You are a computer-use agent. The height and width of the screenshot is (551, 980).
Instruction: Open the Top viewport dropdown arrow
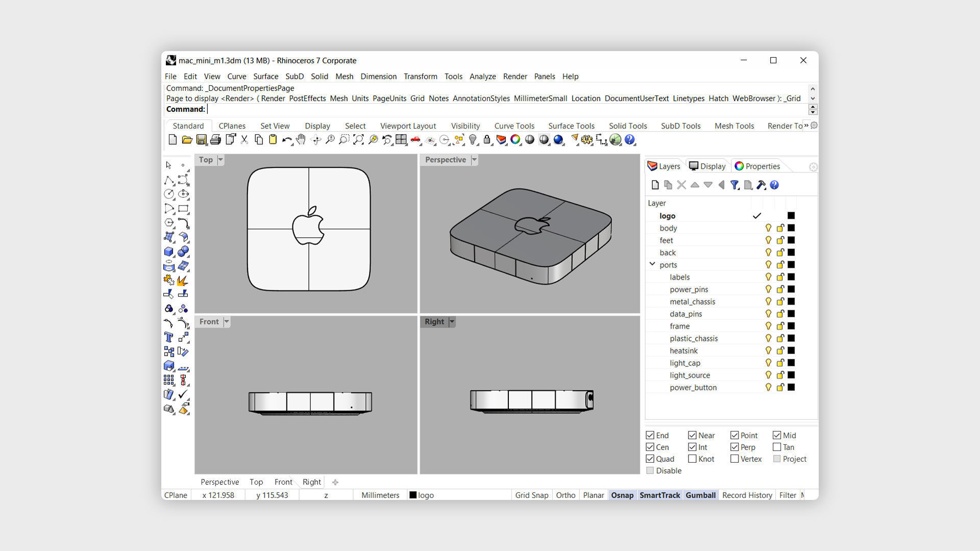point(220,160)
